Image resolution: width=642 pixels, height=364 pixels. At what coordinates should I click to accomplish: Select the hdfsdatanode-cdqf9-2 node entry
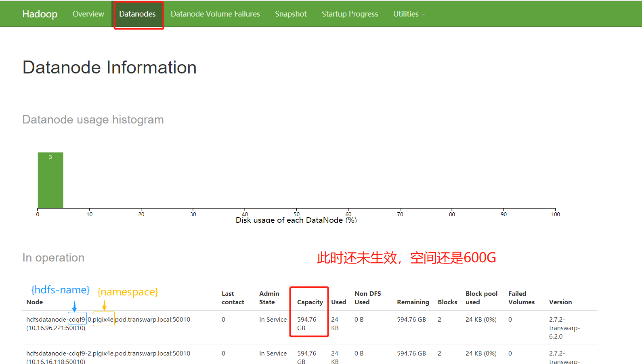click(108, 354)
